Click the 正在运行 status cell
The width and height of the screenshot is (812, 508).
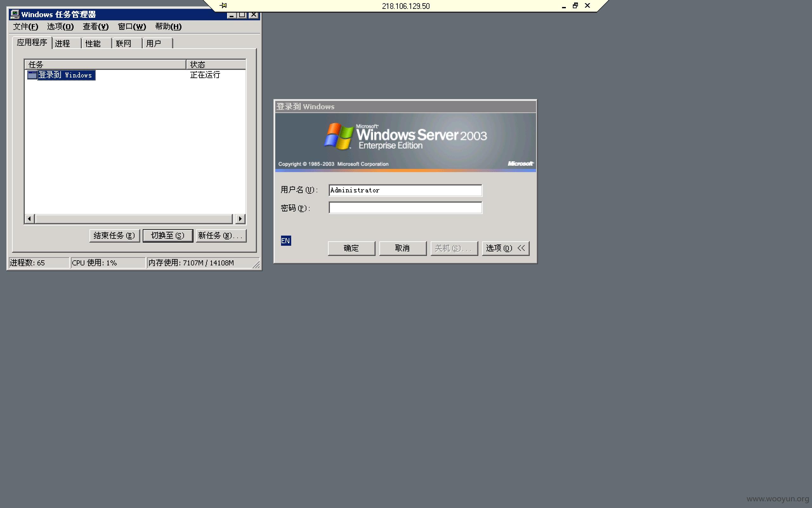(205, 75)
